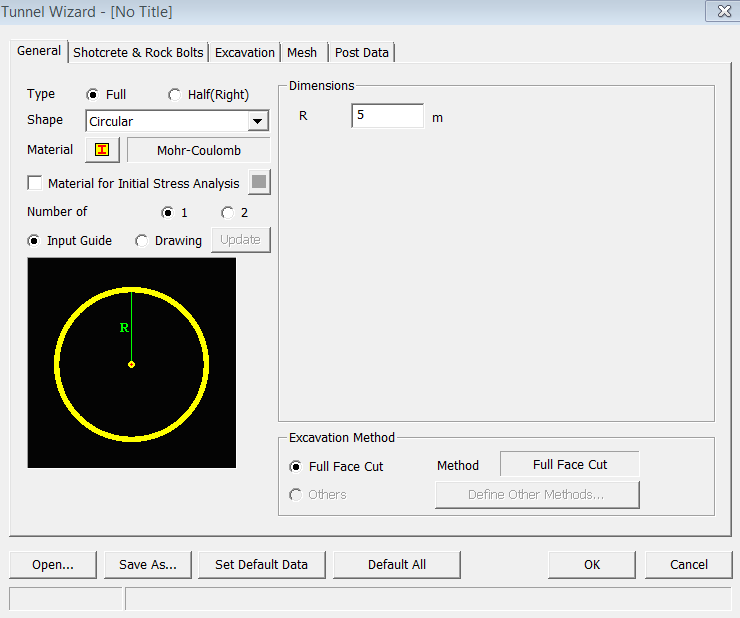The height and width of the screenshot is (618, 740).
Task: Go to the Mesh tab
Action: pos(302,53)
